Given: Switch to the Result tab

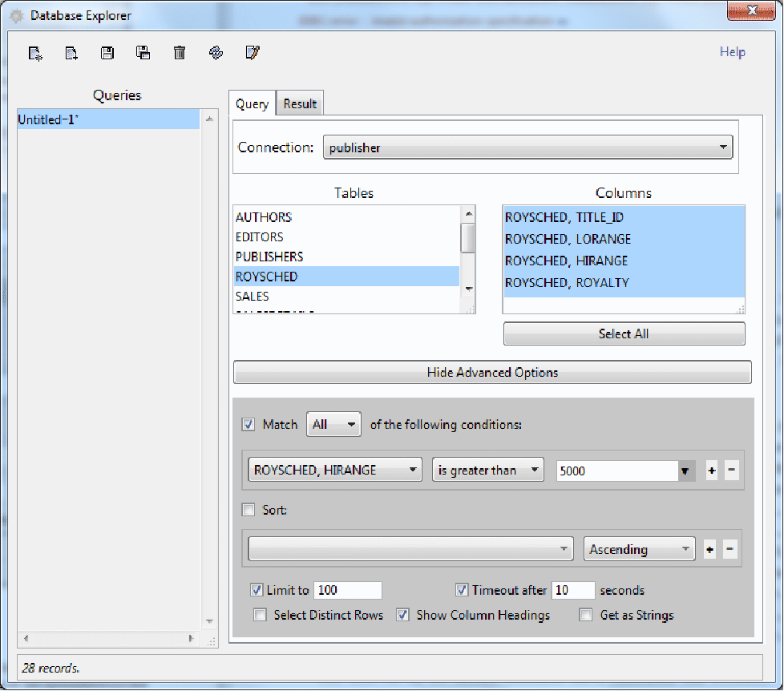Looking at the screenshot, I should [300, 104].
